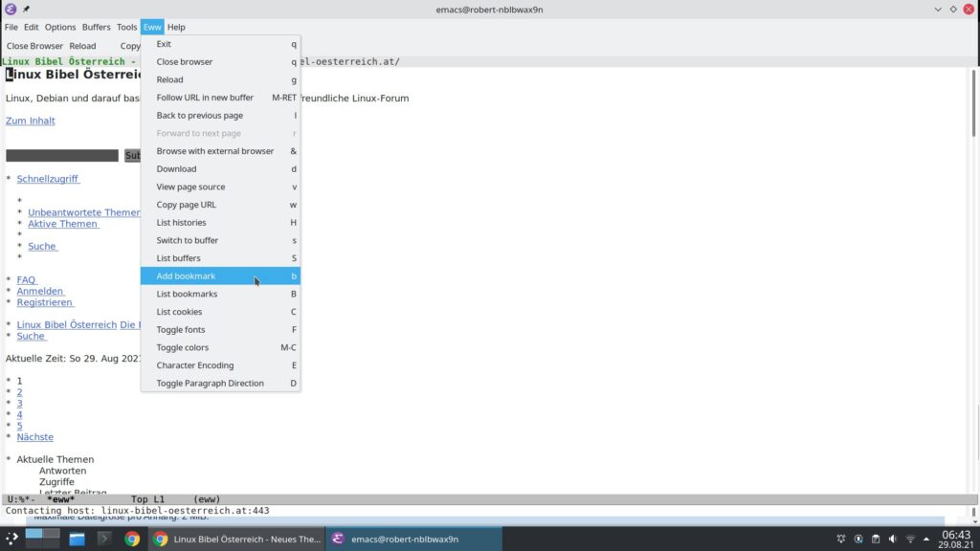Open the pinned Chrome launcher in the taskbar
Image resolution: width=980 pixels, height=551 pixels.
tap(132, 539)
